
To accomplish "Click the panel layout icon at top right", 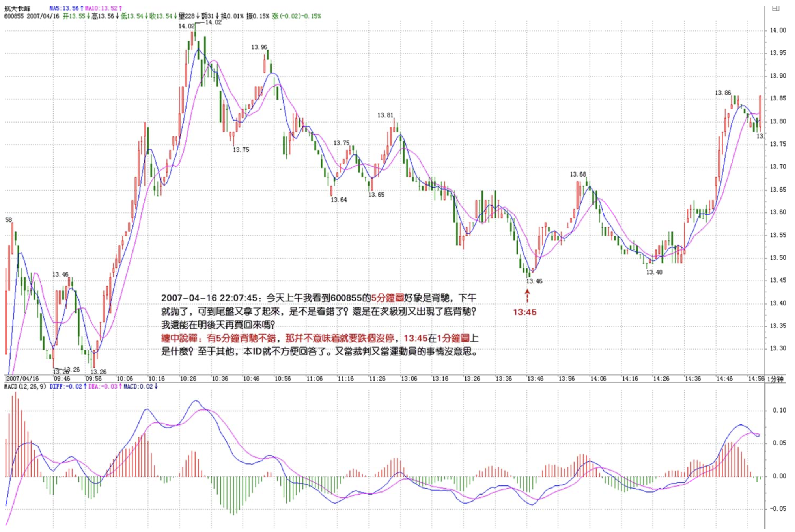I will [x=775, y=8].
